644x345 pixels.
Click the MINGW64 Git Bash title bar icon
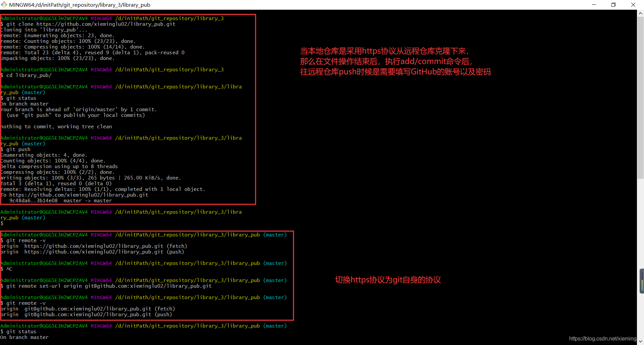(4, 5)
